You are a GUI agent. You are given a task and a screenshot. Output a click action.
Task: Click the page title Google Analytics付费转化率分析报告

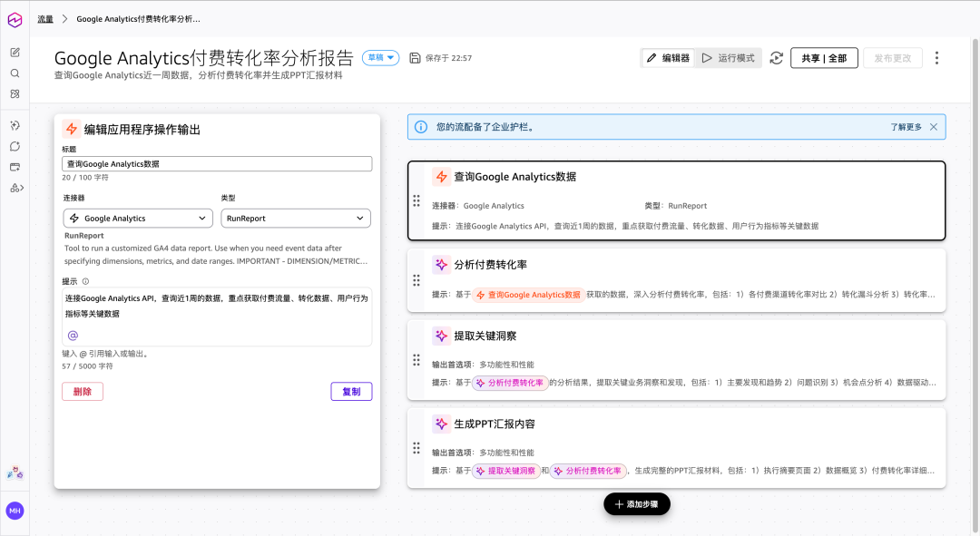(x=204, y=58)
